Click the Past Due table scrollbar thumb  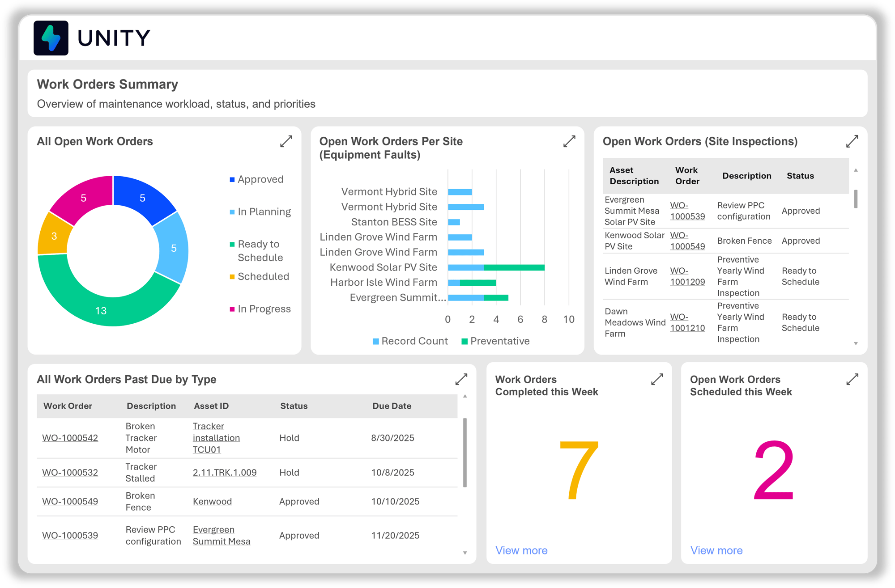465,452
